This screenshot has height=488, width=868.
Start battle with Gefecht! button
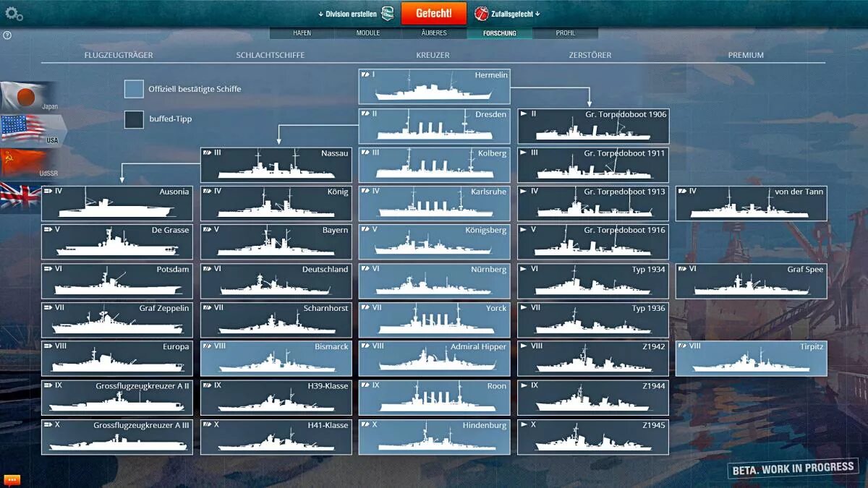point(434,13)
